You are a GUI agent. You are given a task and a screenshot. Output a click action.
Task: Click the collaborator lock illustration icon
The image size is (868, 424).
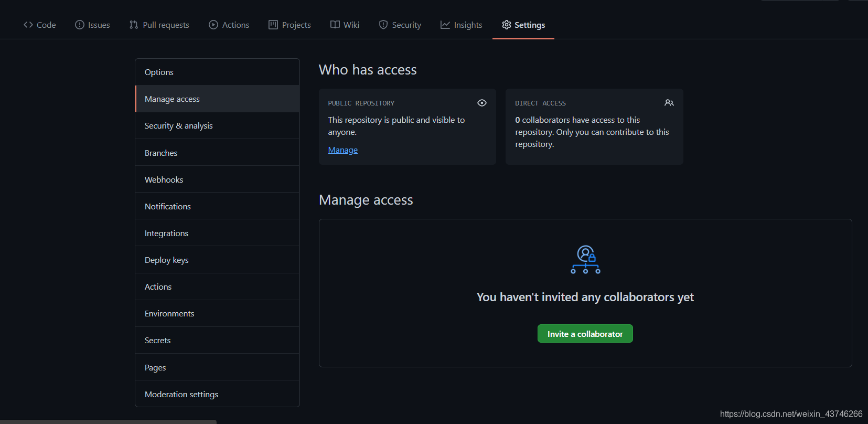585,260
